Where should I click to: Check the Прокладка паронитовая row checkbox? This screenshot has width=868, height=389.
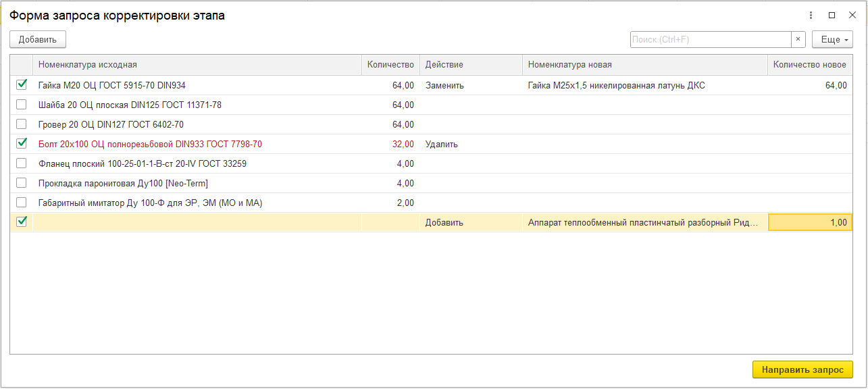22,183
